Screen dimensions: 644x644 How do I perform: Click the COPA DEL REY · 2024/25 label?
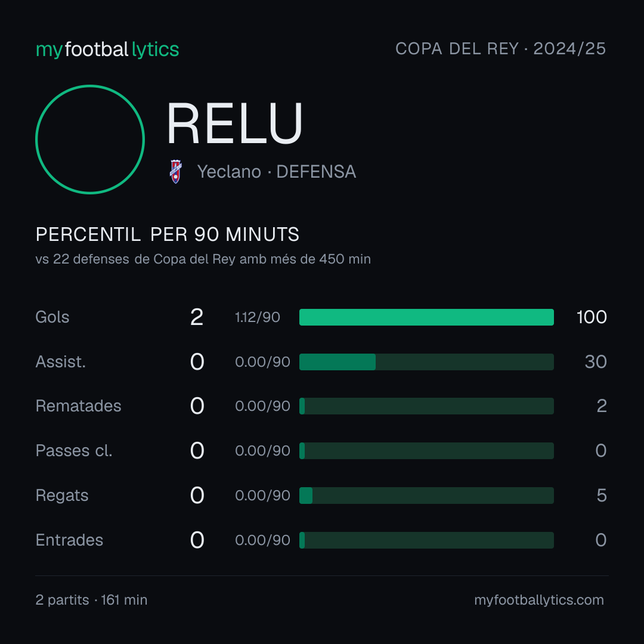(500, 49)
